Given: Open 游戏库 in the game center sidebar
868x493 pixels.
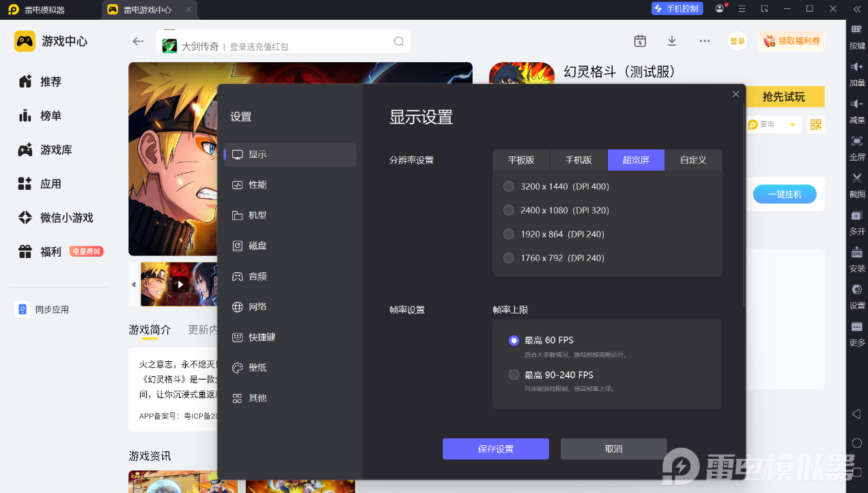Looking at the screenshot, I should coord(56,150).
